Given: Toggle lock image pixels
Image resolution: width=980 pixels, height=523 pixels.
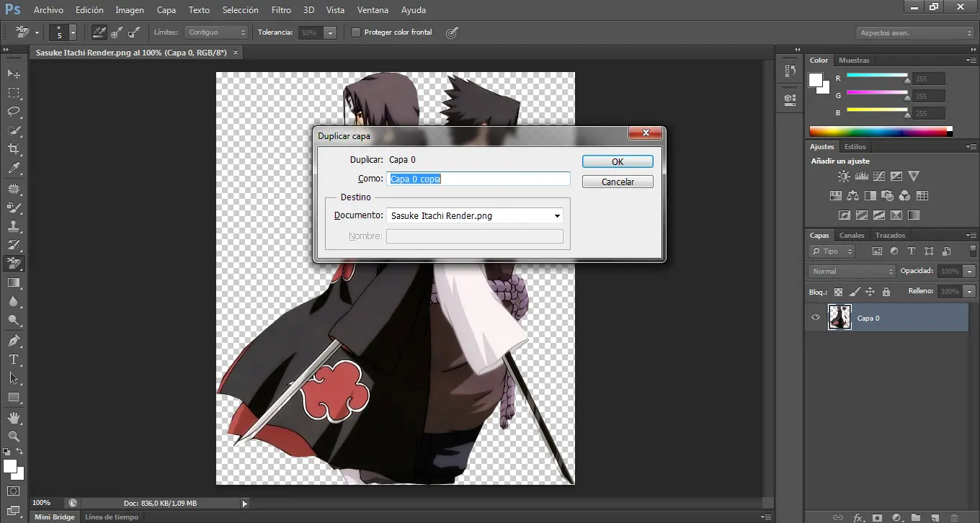Looking at the screenshot, I should coord(854,292).
